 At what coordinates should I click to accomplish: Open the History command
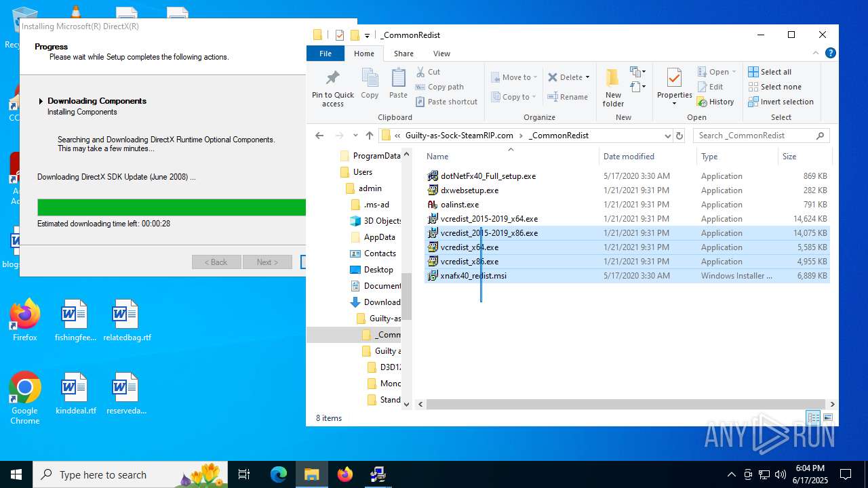(715, 102)
